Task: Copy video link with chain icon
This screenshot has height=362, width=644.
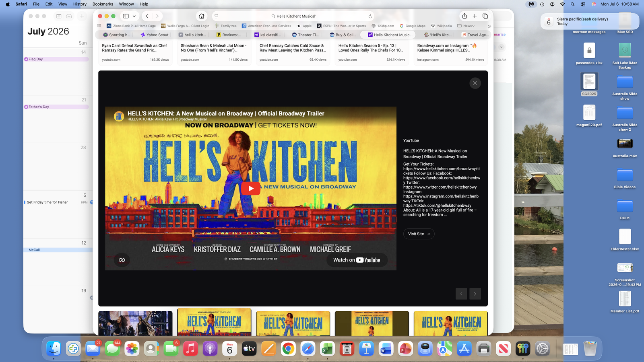Action: click(122, 260)
